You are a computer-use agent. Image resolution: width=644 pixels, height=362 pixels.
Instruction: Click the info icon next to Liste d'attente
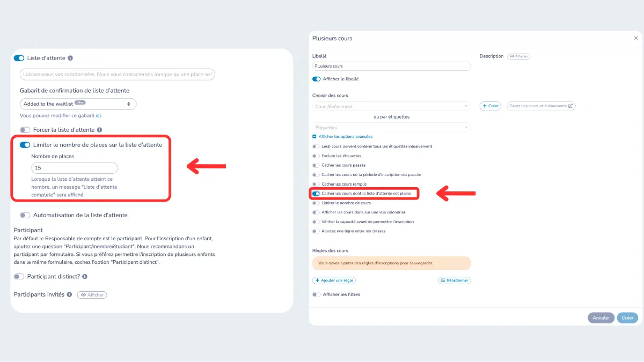70,58
